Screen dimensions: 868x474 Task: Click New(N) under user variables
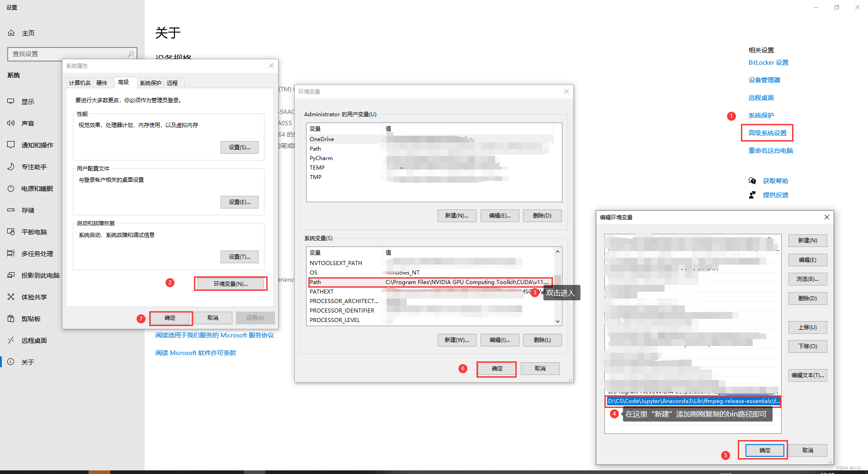[x=457, y=216]
